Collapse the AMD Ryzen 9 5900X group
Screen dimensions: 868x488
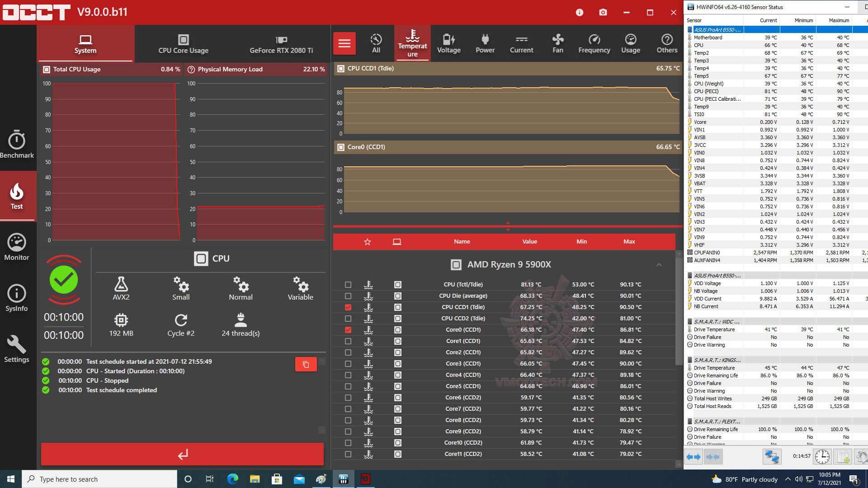pos(659,265)
